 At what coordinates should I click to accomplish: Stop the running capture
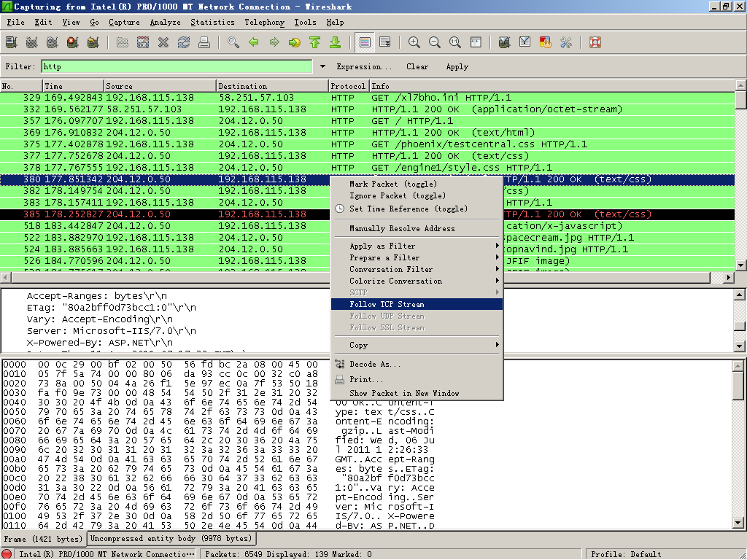(73, 42)
